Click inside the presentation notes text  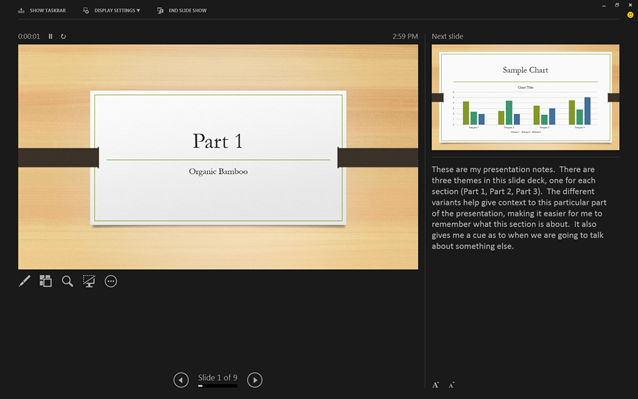tap(519, 207)
